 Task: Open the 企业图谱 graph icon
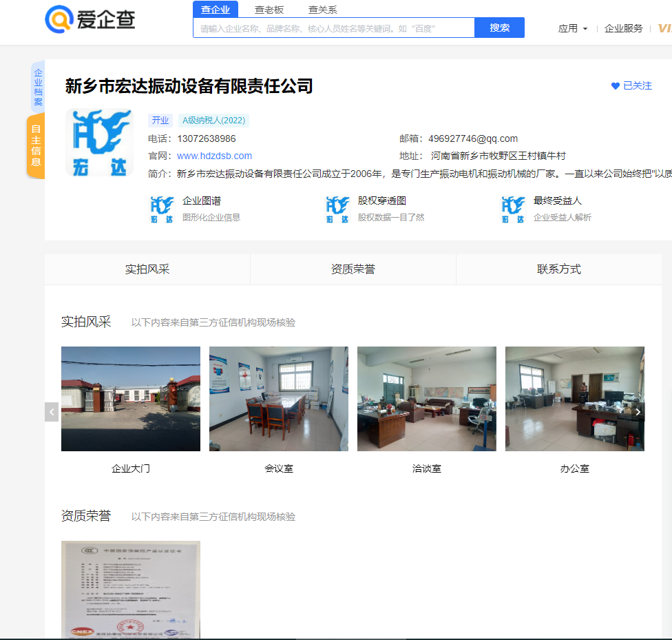point(162,209)
